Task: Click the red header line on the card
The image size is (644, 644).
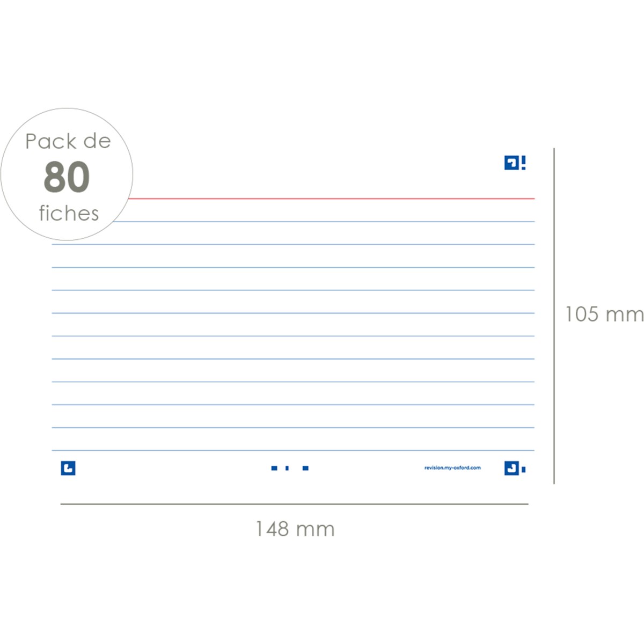Action: (333, 199)
